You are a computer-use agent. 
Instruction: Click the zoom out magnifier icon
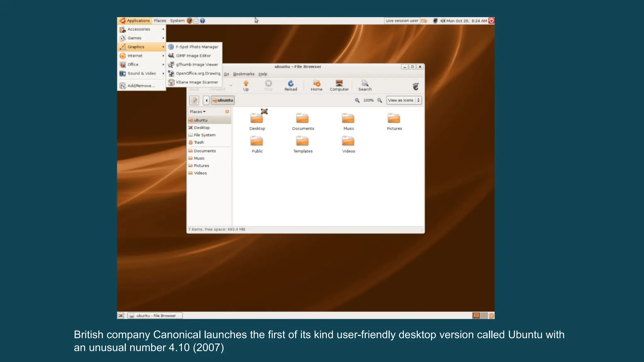pyautogui.click(x=357, y=100)
